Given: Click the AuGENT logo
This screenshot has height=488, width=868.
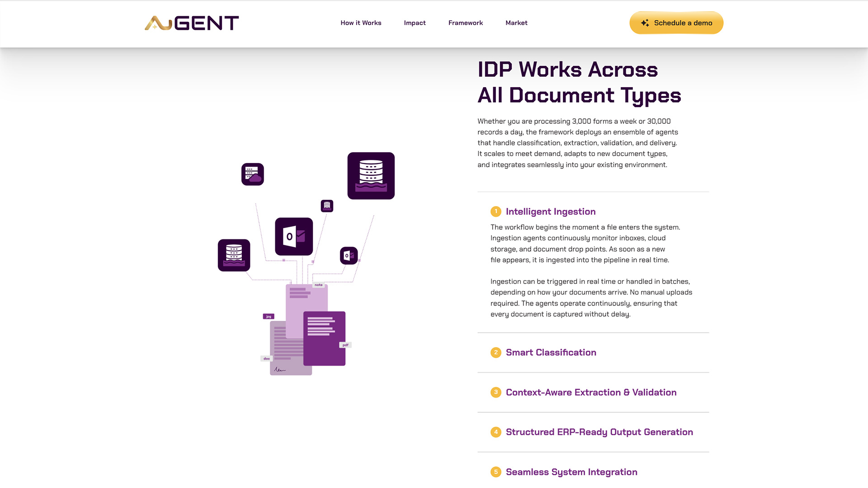Looking at the screenshot, I should (192, 23).
